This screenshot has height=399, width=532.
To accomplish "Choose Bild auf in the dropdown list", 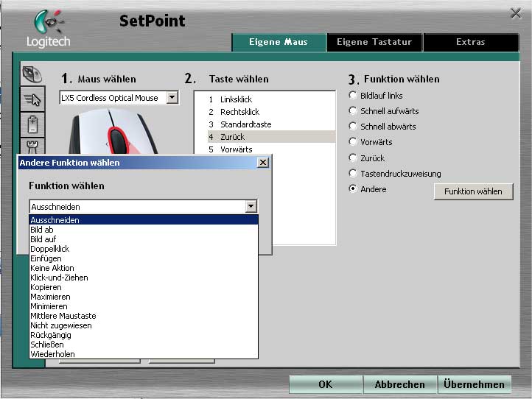I will point(144,239).
